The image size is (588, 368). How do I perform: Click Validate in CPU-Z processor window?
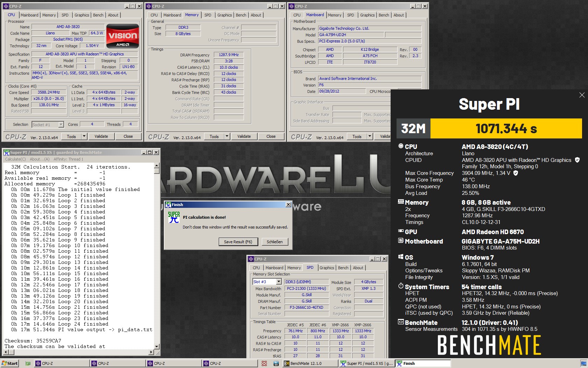(x=101, y=136)
